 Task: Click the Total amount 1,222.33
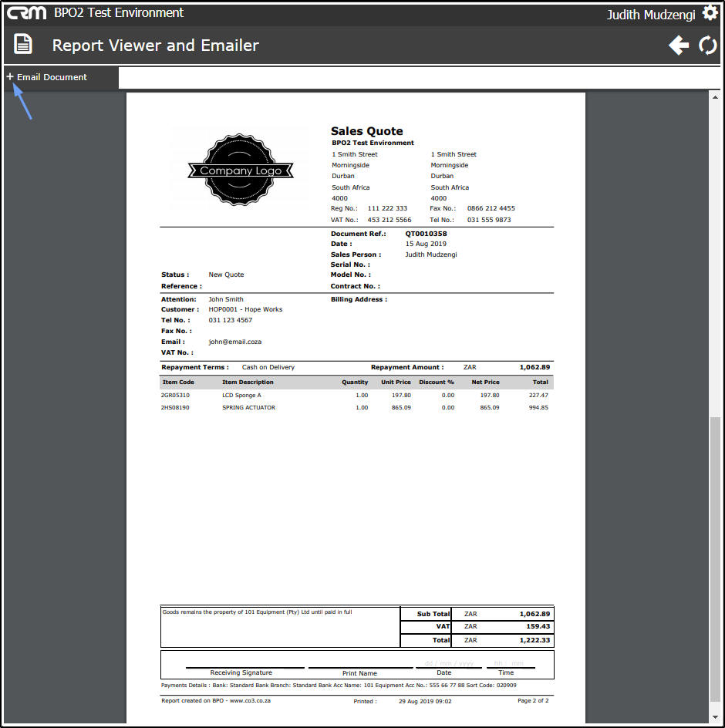[534, 640]
